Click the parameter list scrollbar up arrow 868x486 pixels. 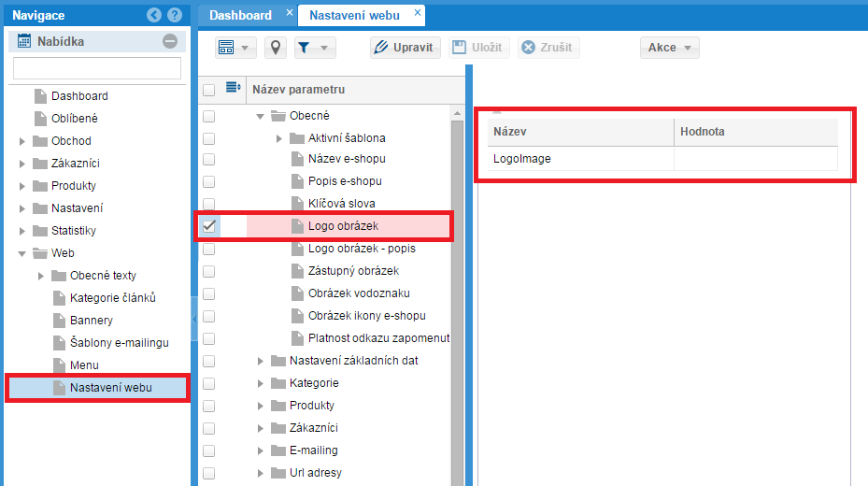pyautogui.click(x=457, y=113)
